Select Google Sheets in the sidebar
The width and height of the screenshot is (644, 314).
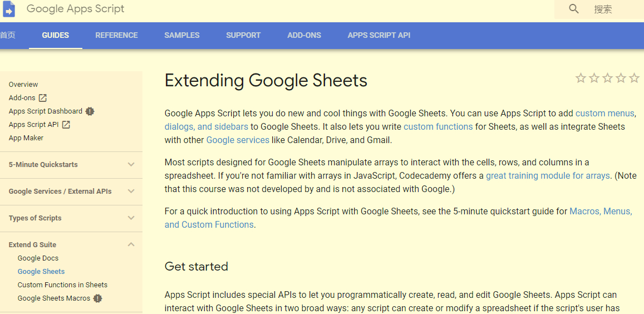coord(41,272)
